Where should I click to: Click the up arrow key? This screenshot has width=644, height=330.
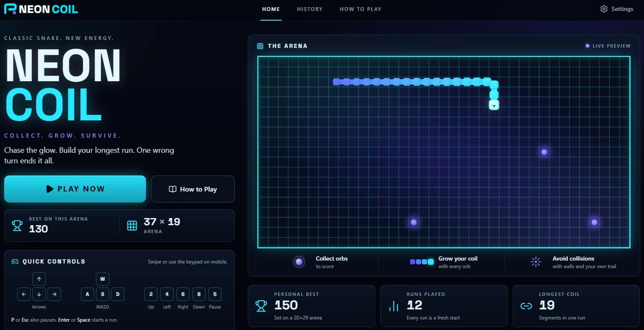[x=39, y=279]
